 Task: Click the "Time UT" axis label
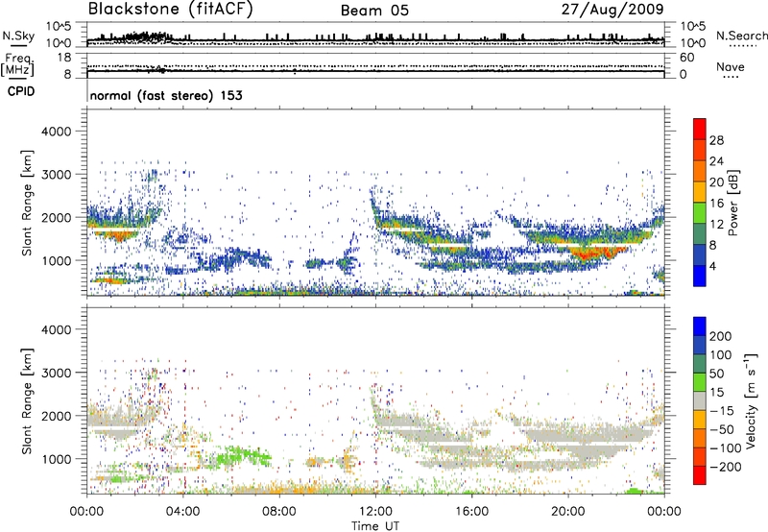coord(375,526)
